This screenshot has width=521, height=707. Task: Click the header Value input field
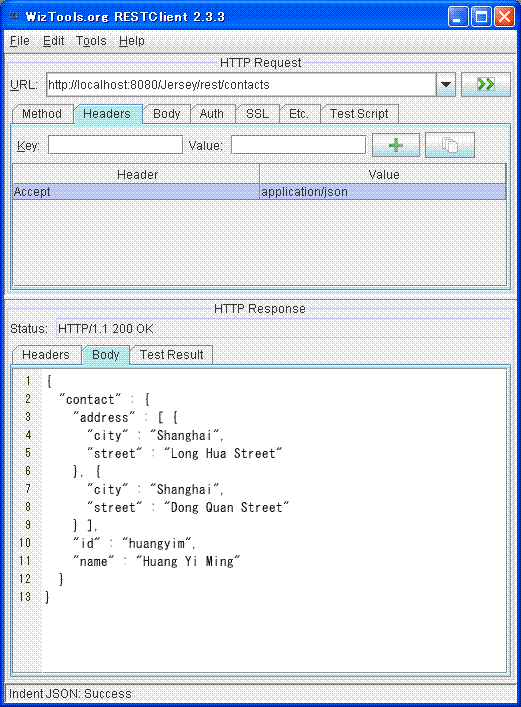pos(298,145)
